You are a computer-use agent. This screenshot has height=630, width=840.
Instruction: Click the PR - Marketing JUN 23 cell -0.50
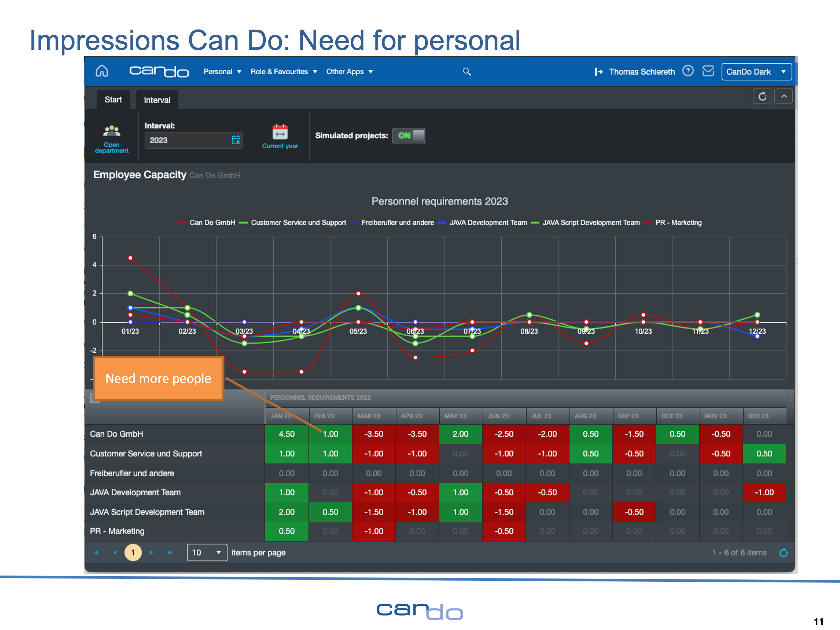point(504,531)
